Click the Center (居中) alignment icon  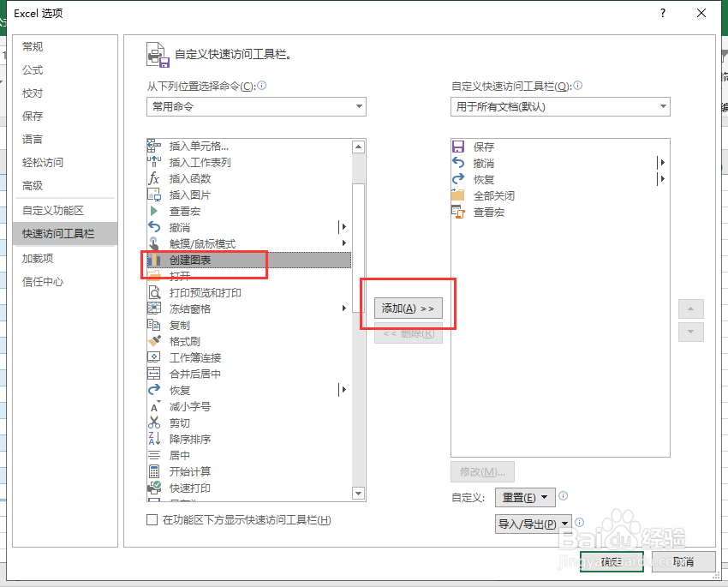tap(153, 455)
